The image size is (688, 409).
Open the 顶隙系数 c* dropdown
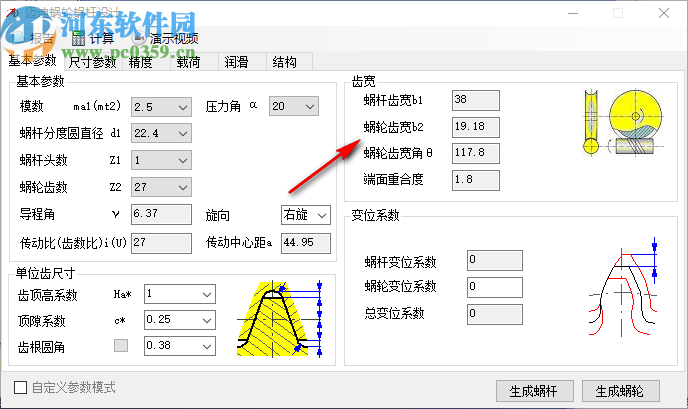coord(180,320)
